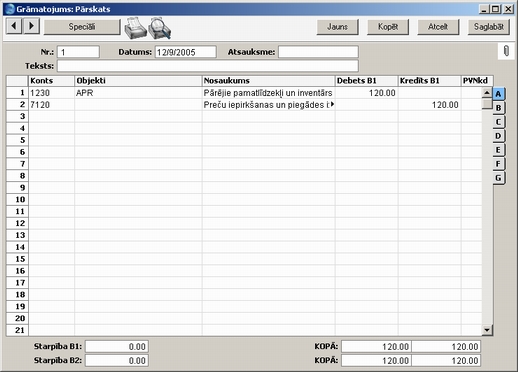Viewport: 518px width, 372px height.
Task: Click the printer icon
Action: (135, 28)
